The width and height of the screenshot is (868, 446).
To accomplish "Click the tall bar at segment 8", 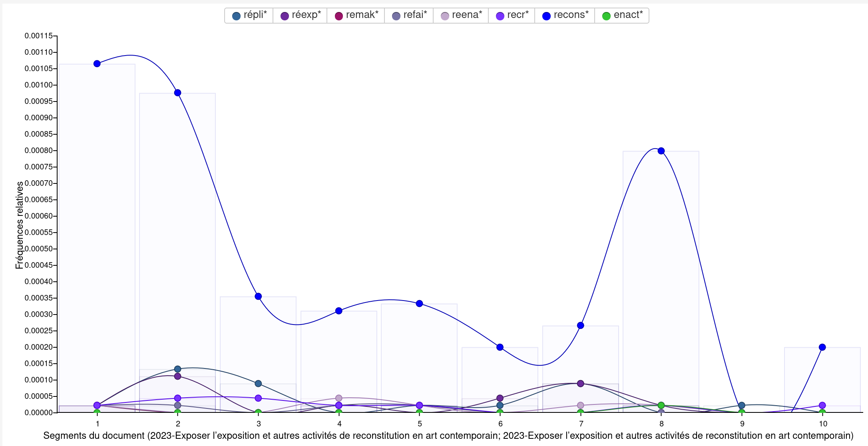I will (x=661, y=282).
